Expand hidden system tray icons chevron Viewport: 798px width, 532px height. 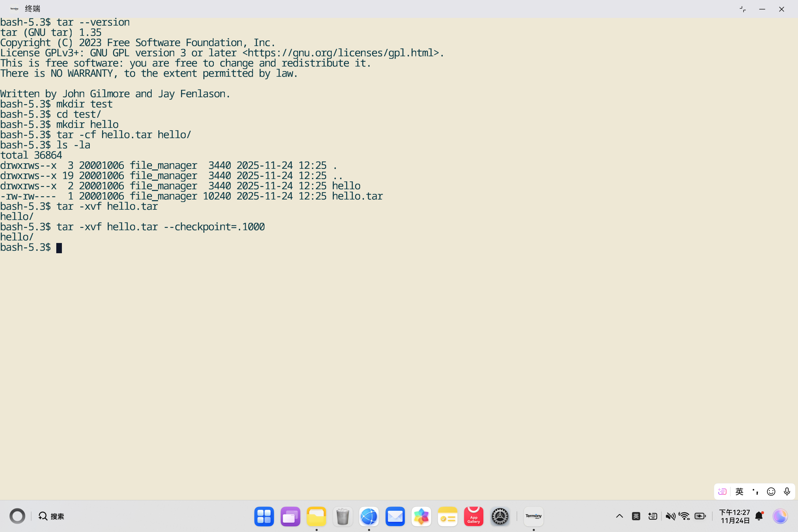619,516
